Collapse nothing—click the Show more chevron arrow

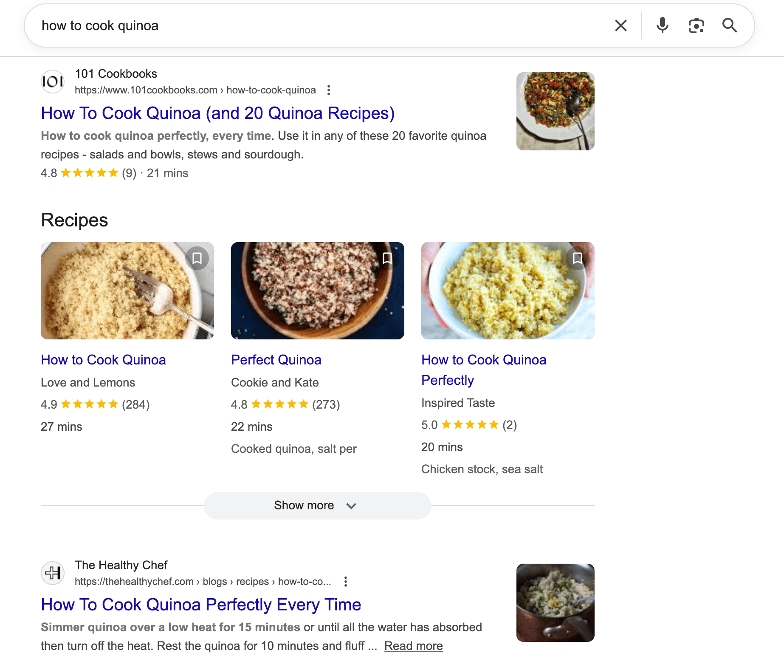[x=351, y=506]
